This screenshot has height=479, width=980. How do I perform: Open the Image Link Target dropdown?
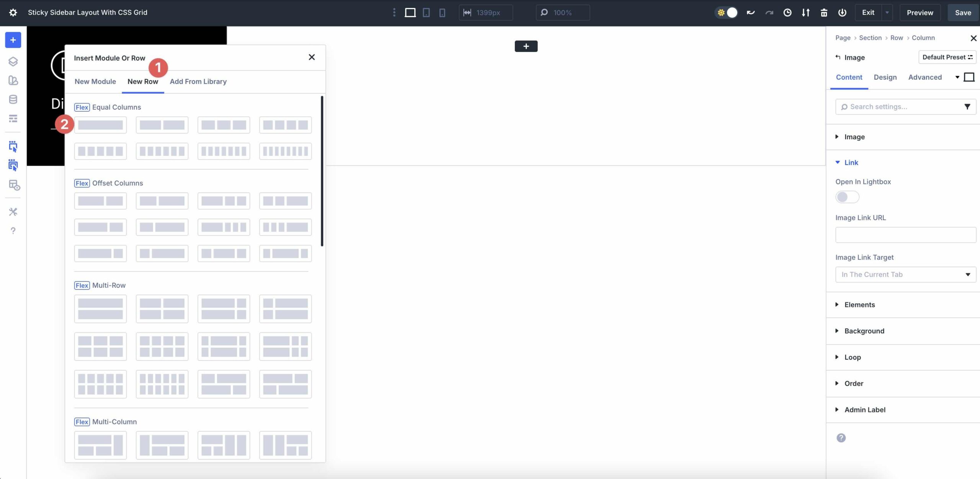[x=905, y=274]
